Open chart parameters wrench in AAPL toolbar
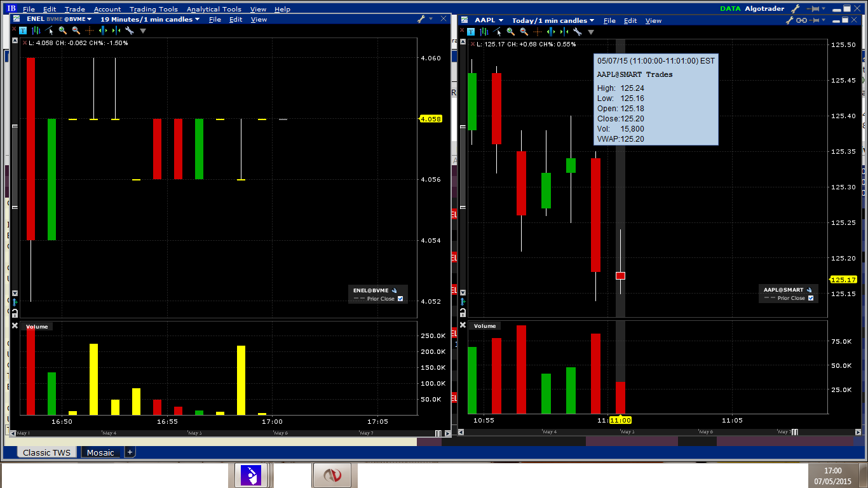 point(578,32)
